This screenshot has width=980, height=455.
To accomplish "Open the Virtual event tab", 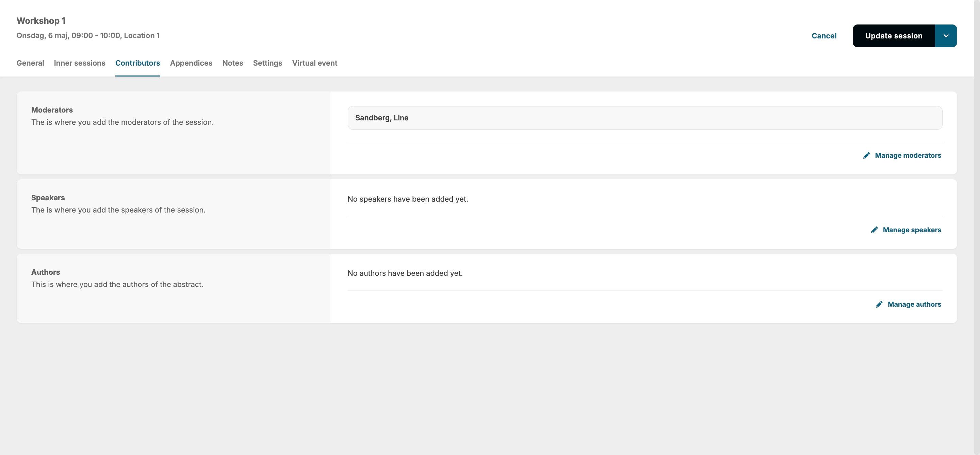I will 314,63.
